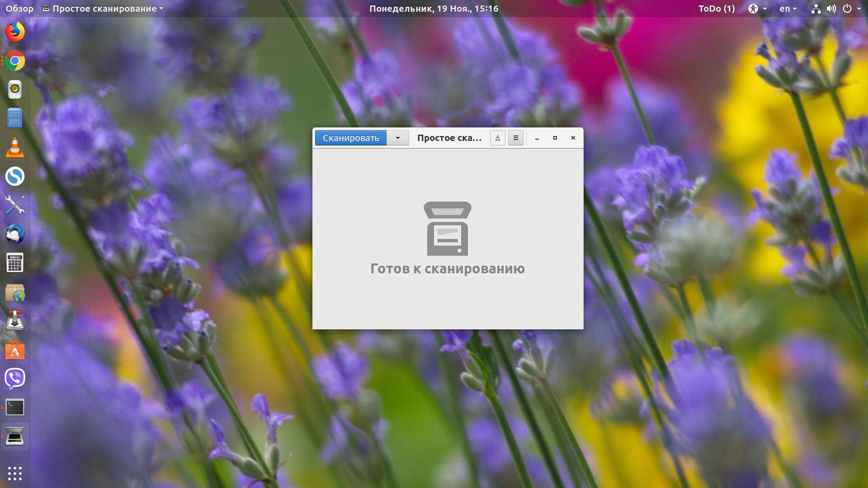The height and width of the screenshot is (488, 868).
Task: Click the large scanner illustration in the window
Action: coord(448,229)
